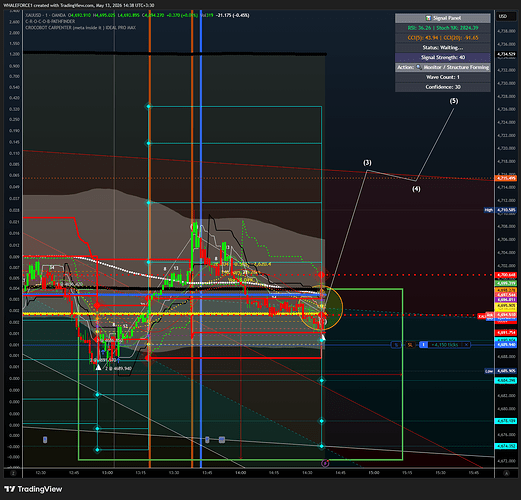Screen dimensions: 521x500
Task: Open the timezone 'Z' button at bottom-left corner
Action: 13,473
